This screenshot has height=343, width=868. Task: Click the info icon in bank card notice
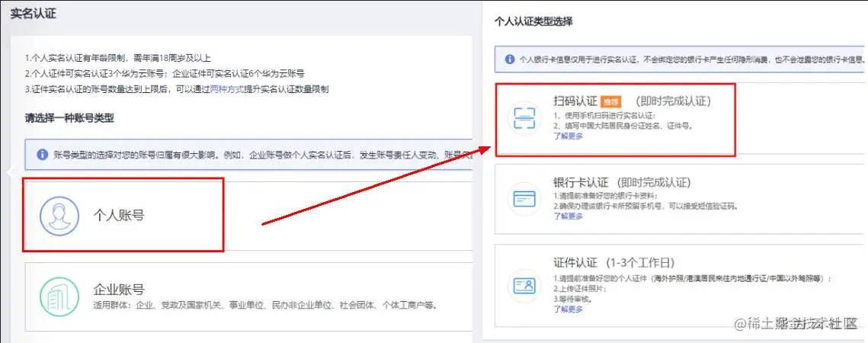pos(510,59)
